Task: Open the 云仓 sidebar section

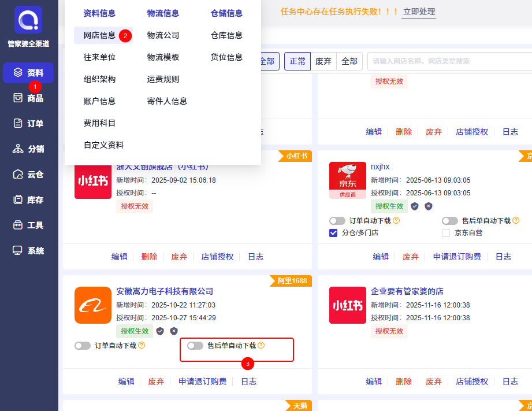Action: pos(28,174)
